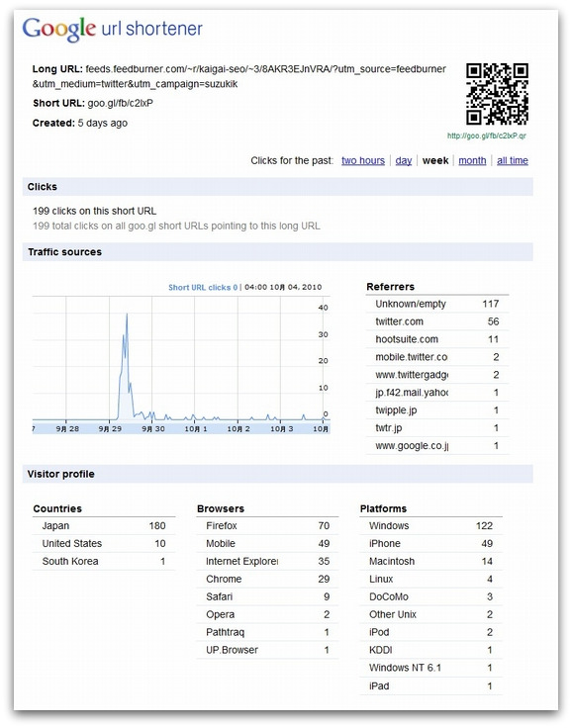The height and width of the screenshot is (728, 572).
Task: Click the Platforms column heading
Action: [383, 508]
